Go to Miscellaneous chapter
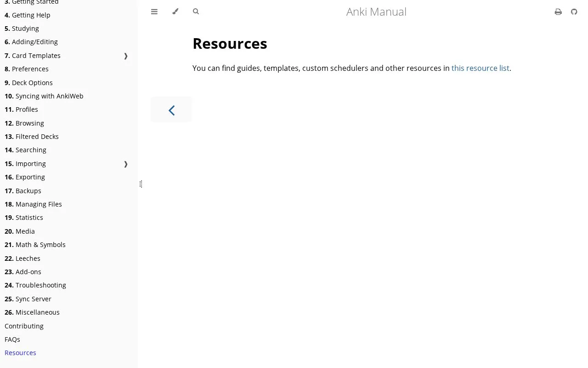588x368 pixels. pyautogui.click(x=32, y=312)
